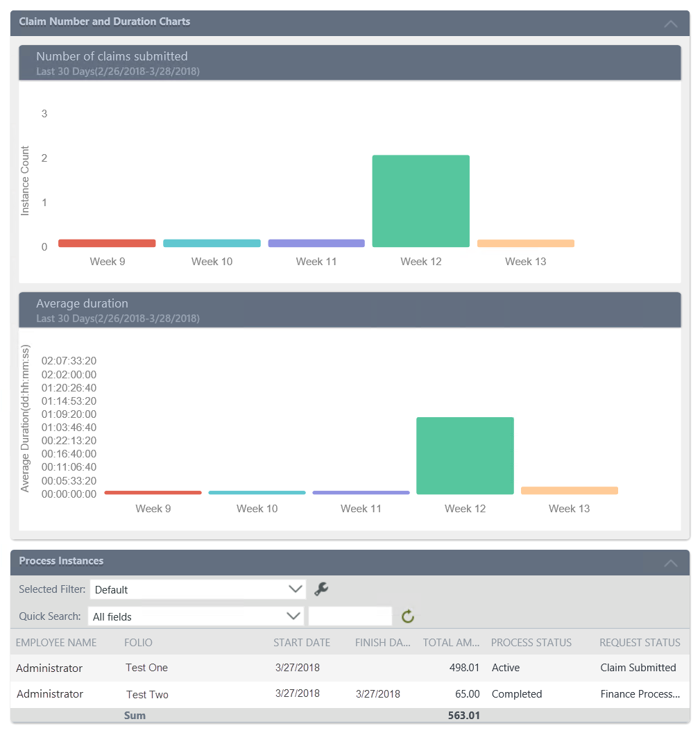Click the quick search text input box
The width and height of the screenshot is (700, 733).
point(350,616)
